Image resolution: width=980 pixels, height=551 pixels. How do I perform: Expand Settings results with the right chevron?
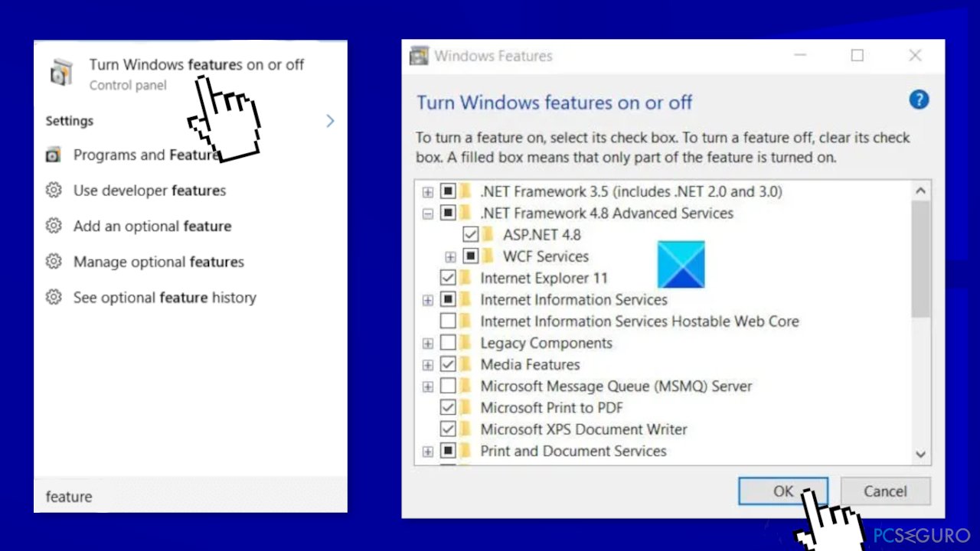[330, 121]
